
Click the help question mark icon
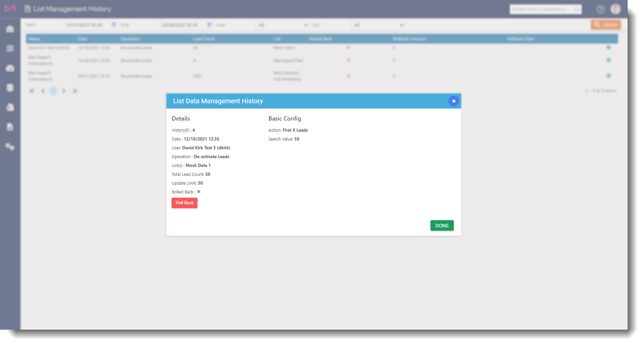601,9
